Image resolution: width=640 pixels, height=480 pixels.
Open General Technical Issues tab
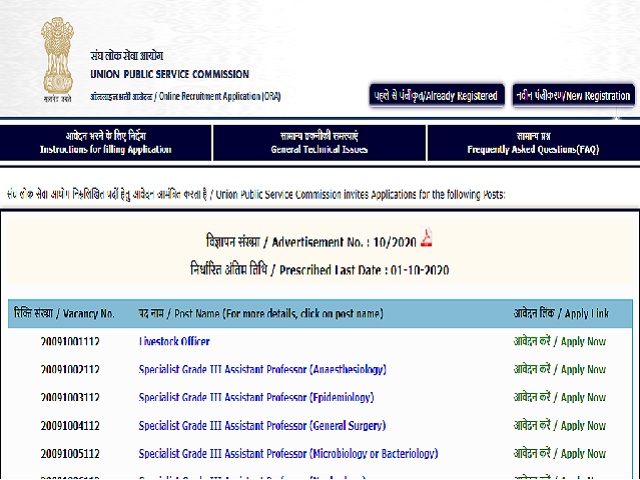[319, 143]
